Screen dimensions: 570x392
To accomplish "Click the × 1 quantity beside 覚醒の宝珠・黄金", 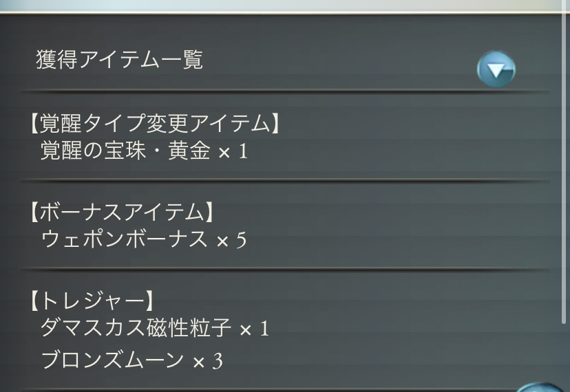I will pos(232,151).
